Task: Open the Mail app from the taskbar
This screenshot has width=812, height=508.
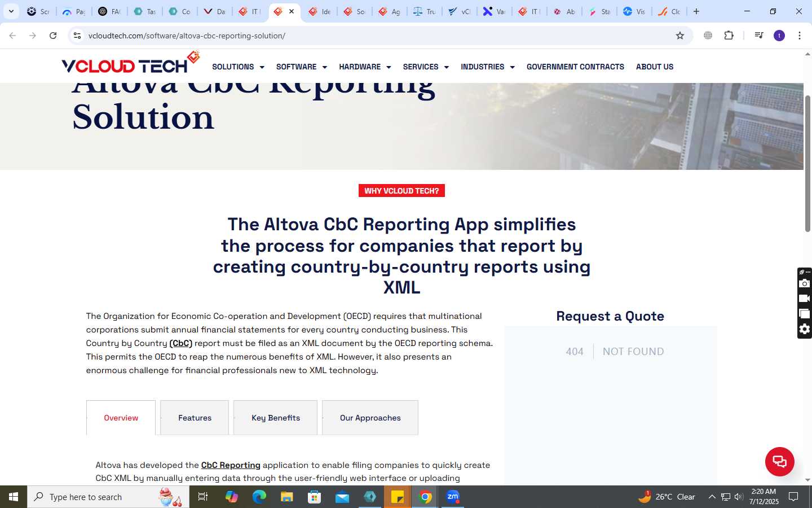Action: (342, 497)
